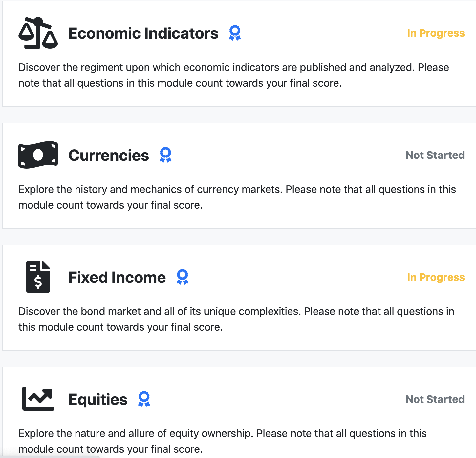Click the blue award ribbon beside Economic Indicators
The height and width of the screenshot is (458, 476).
(x=235, y=33)
